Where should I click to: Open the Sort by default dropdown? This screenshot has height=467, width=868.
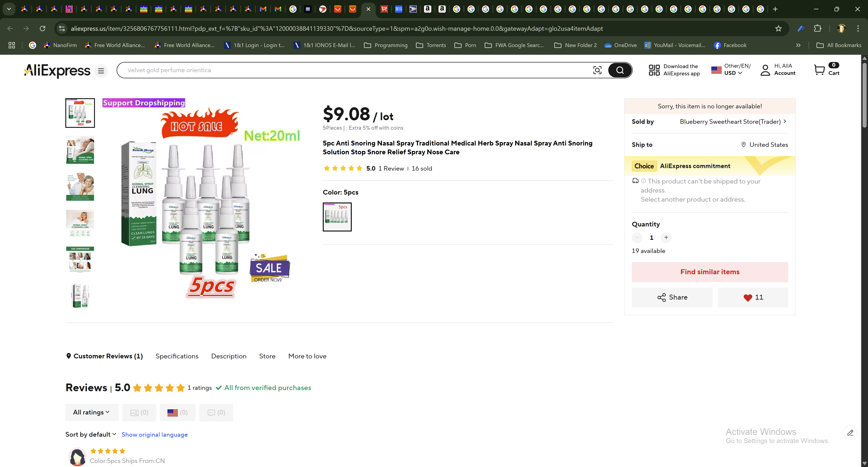(x=91, y=434)
